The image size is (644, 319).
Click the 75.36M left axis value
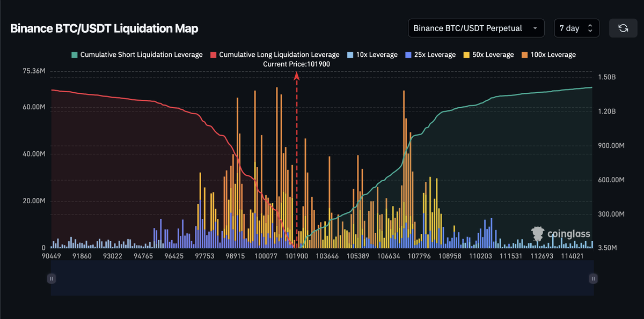tap(34, 71)
